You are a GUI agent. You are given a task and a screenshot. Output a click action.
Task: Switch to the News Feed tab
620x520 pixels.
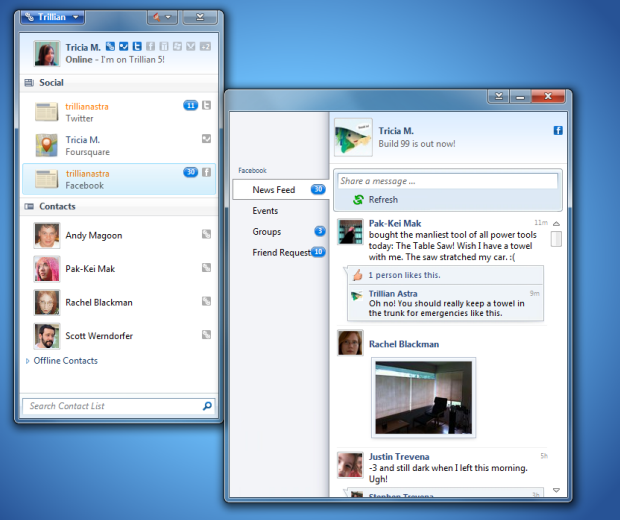coord(280,190)
